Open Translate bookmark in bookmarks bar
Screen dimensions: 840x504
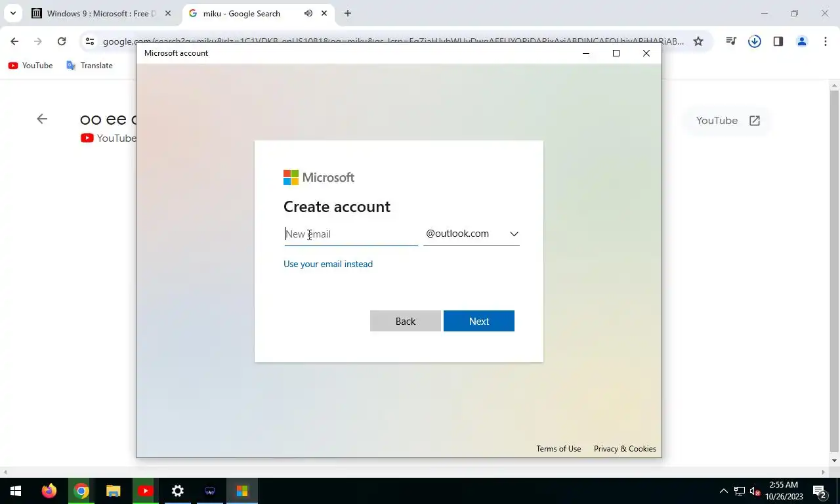click(89, 66)
